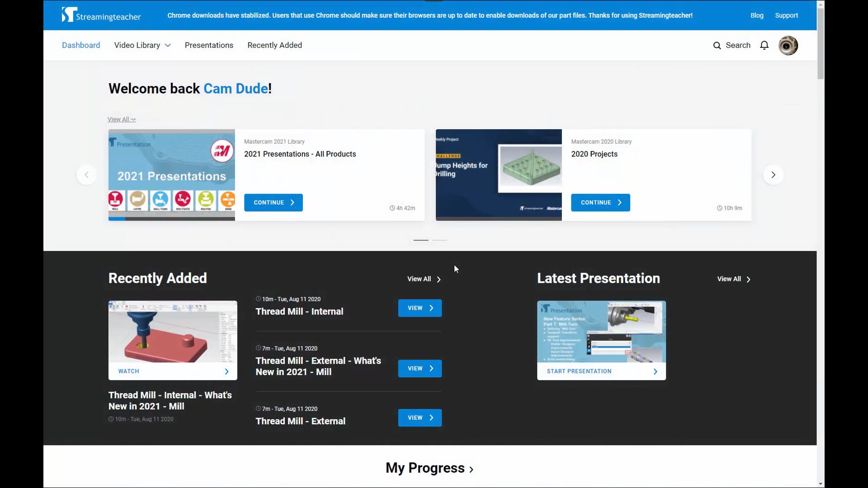This screenshot has height=488, width=868.
Task: Click the Mastercam logo badge on thumbnail
Action: (222, 150)
